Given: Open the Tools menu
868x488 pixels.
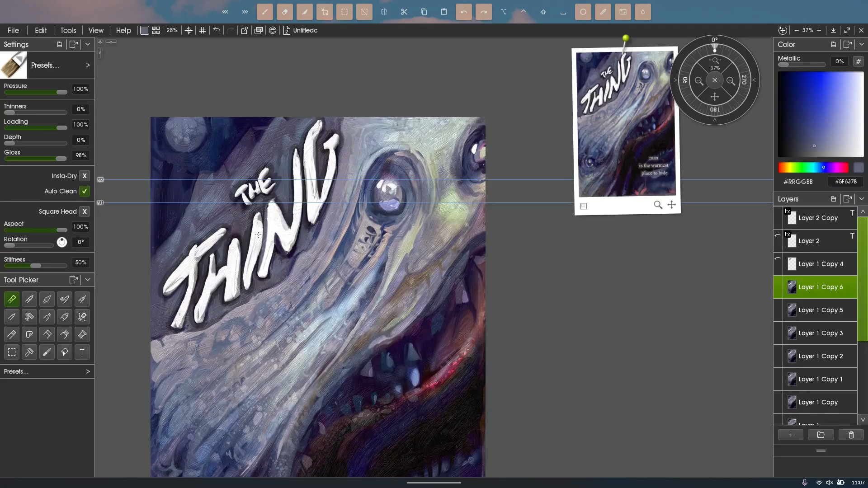Looking at the screenshot, I should 68,30.
